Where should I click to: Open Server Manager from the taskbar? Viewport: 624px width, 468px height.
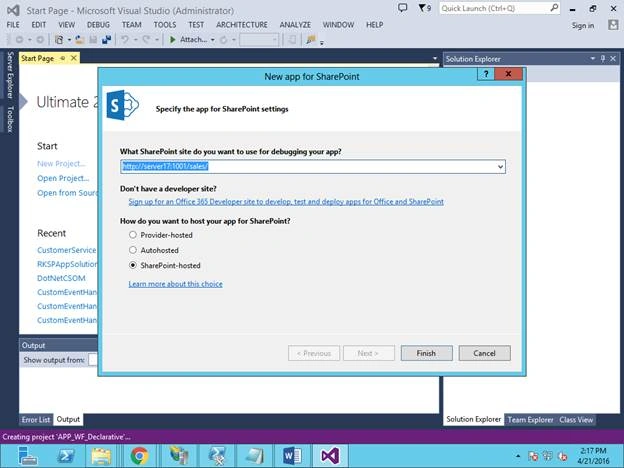pos(28,456)
